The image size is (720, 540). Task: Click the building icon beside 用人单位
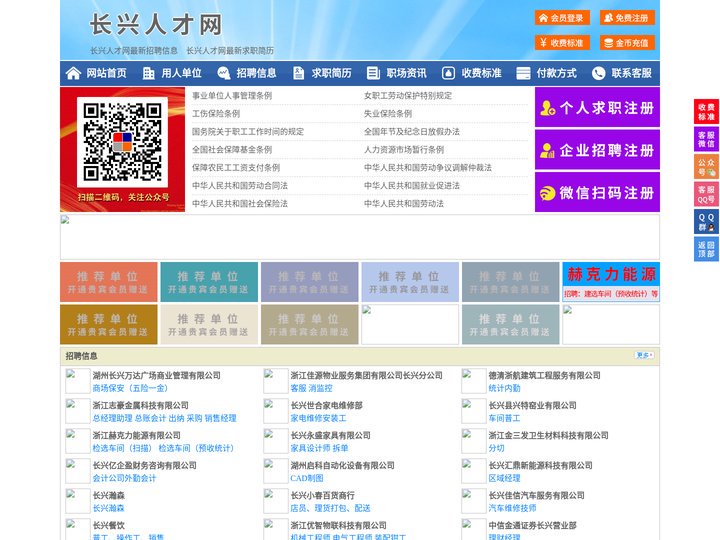[148, 73]
